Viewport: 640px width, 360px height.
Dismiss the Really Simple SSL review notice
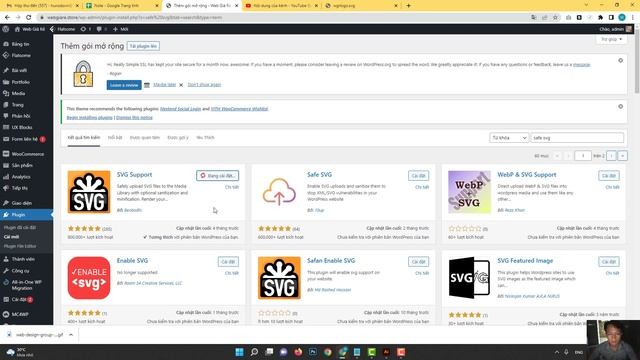[620, 60]
